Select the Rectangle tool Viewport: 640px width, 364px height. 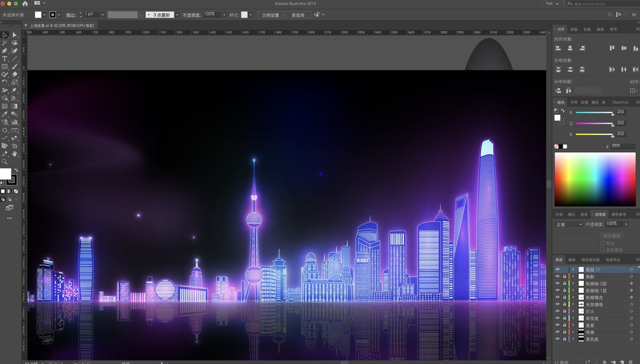click(x=5, y=67)
